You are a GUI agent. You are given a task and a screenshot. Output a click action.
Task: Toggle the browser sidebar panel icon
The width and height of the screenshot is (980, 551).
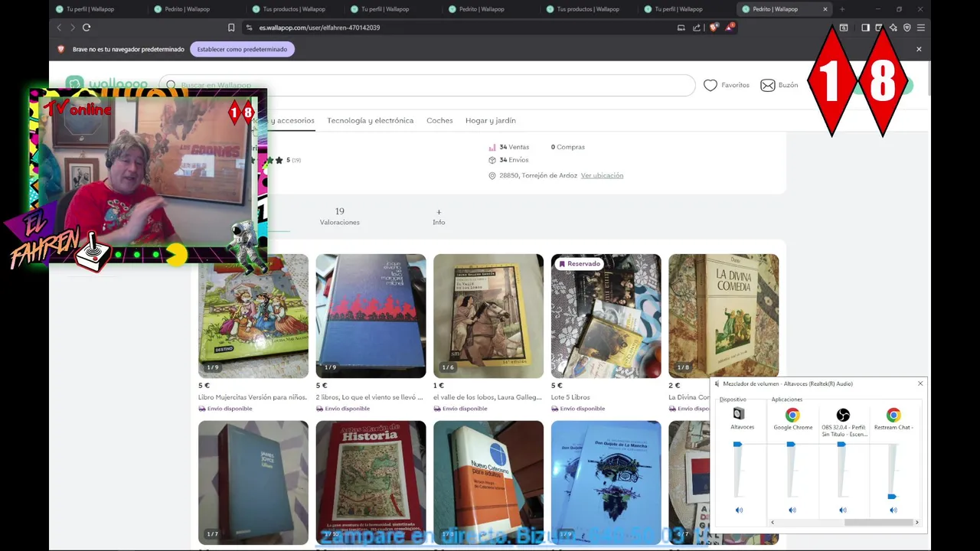click(865, 28)
